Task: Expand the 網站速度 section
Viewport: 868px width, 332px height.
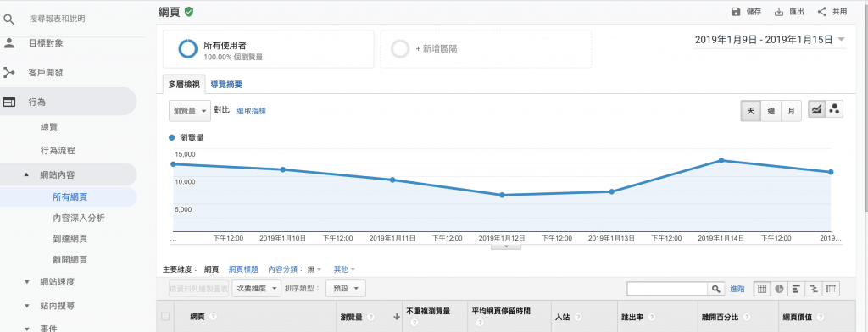Action: pyautogui.click(x=26, y=282)
